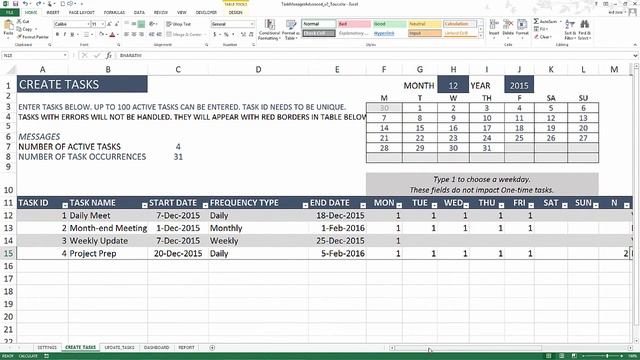Image resolution: width=640 pixels, height=360 pixels.
Task: Select the Project Prep task name cell
Action: pos(108,253)
